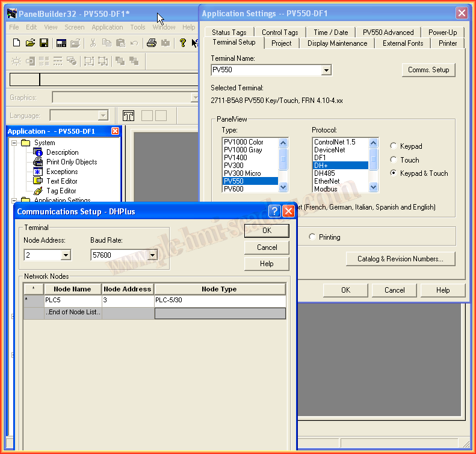Click the yellow question mark Help icon
This screenshot has height=454, width=476.
(182, 43)
